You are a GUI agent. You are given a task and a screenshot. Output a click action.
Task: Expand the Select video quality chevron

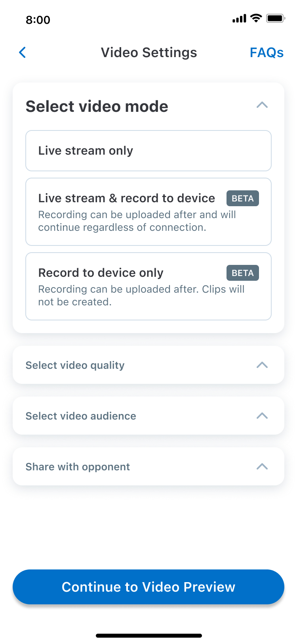(x=262, y=365)
